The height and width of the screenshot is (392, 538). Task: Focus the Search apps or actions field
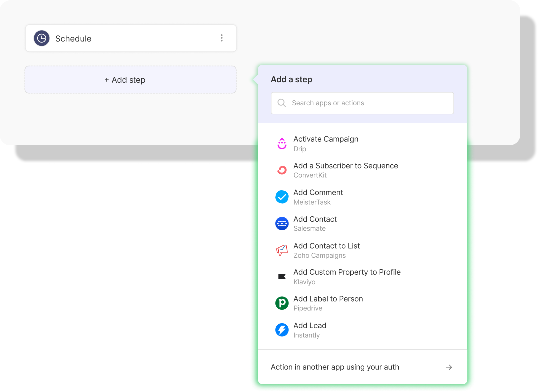[362, 103]
